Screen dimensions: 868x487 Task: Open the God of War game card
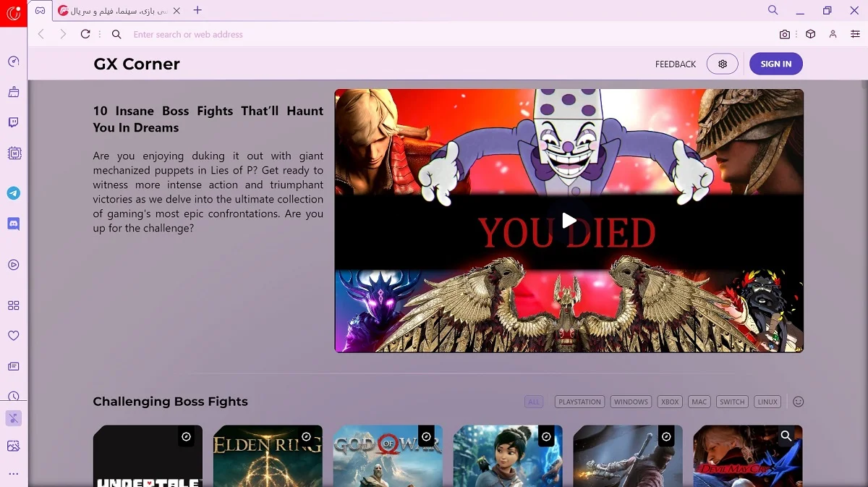click(x=388, y=456)
